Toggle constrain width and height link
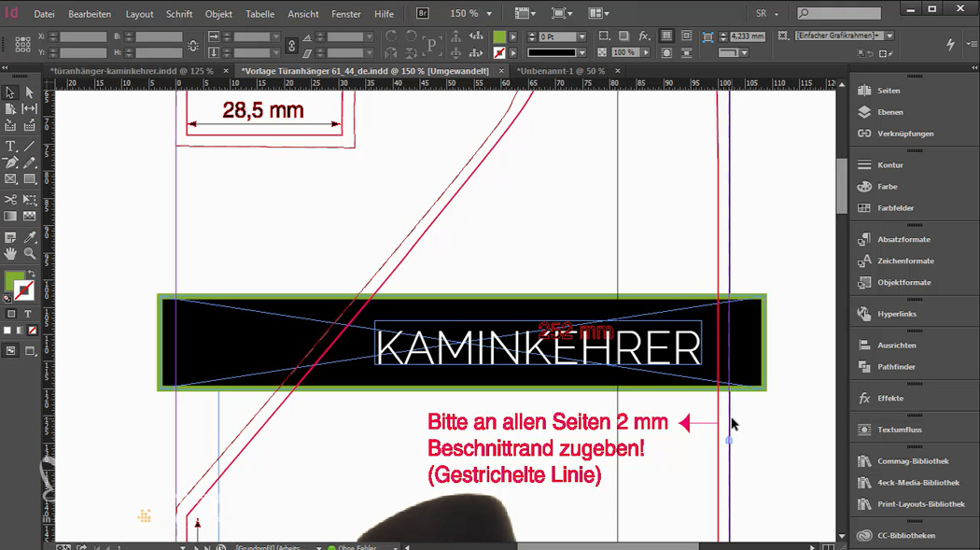 pos(193,45)
